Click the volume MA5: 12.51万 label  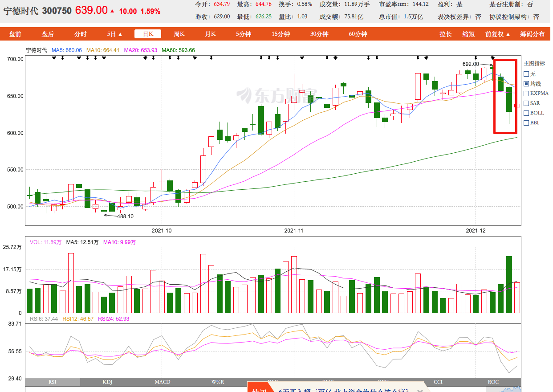[x=82, y=242]
